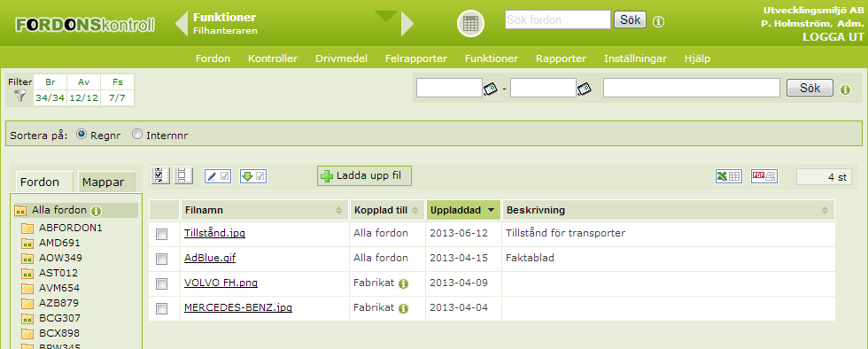The image size is (868, 349).
Task: Open the VOLVO FH.png file link
Action: pos(221,283)
